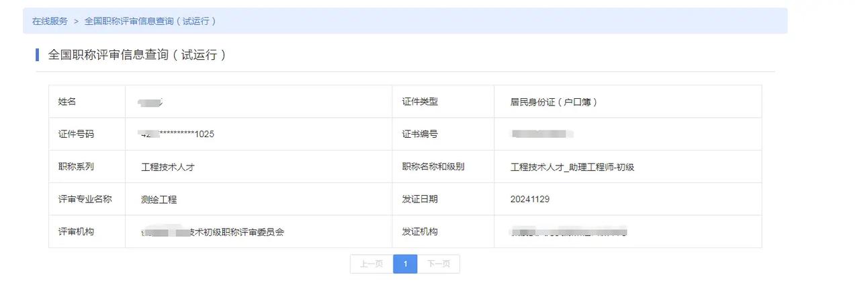Open the 在线服务 breadcrumb link
Viewport: 868px width, 308px height.
click(50, 22)
